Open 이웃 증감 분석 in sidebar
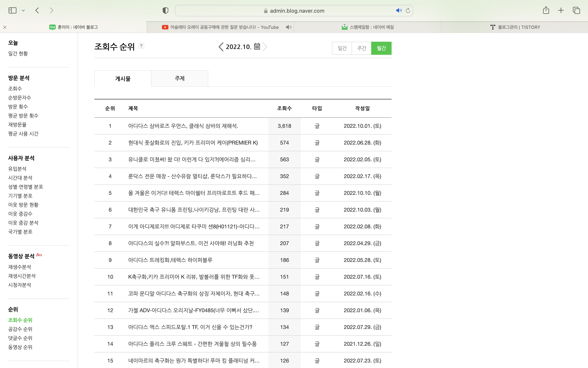This screenshot has width=588, height=368. point(23,223)
